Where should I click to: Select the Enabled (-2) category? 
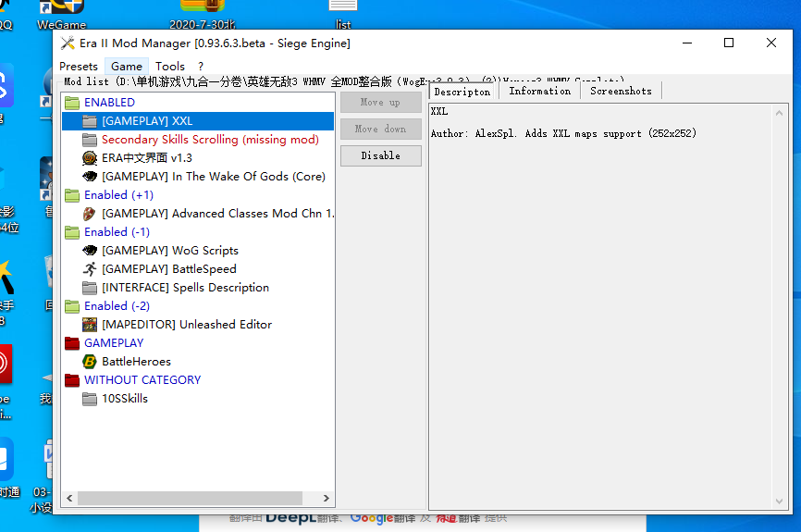pyautogui.click(x=117, y=306)
